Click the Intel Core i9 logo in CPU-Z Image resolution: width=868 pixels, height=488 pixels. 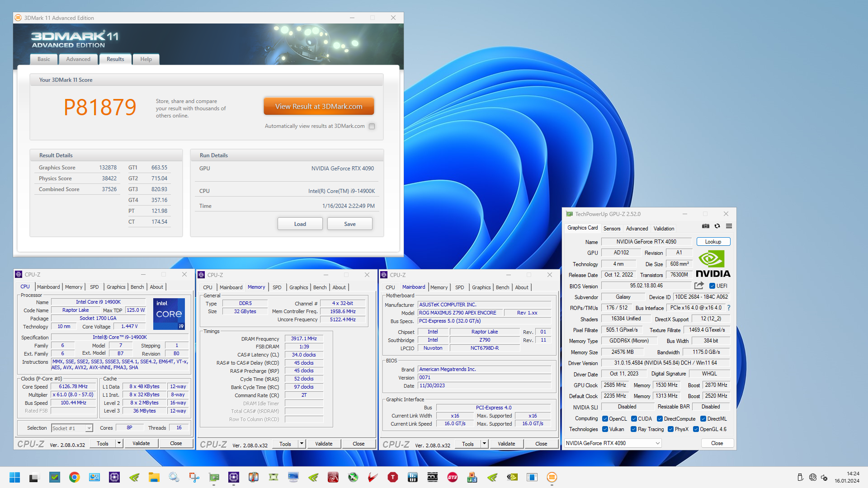coord(169,314)
